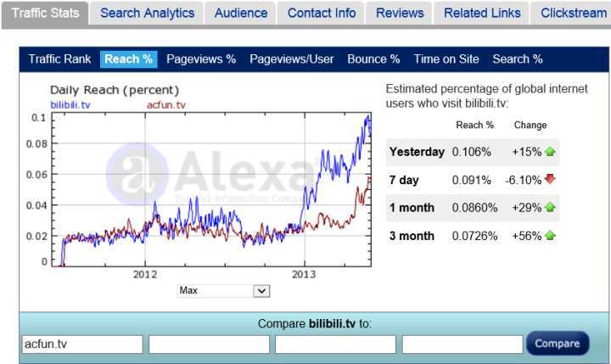
Task: Click the 1 month row label
Action: (412, 208)
